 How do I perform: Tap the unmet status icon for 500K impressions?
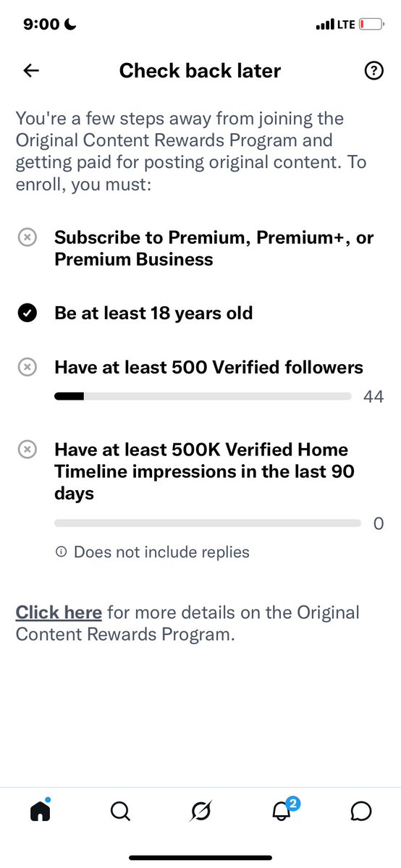point(27,450)
